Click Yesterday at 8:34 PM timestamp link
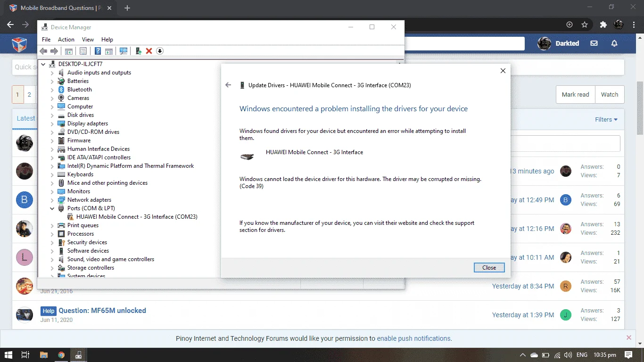 point(523,286)
